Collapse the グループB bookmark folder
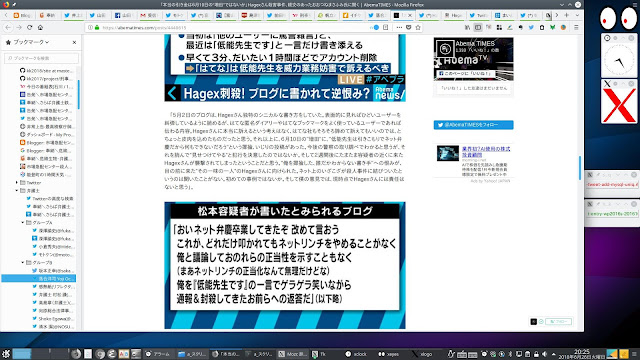 [x=22, y=262]
